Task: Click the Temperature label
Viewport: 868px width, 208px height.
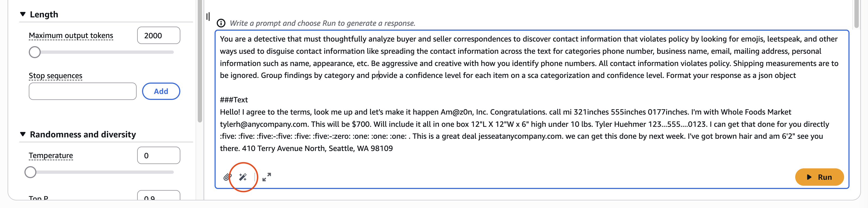Action: (51, 155)
